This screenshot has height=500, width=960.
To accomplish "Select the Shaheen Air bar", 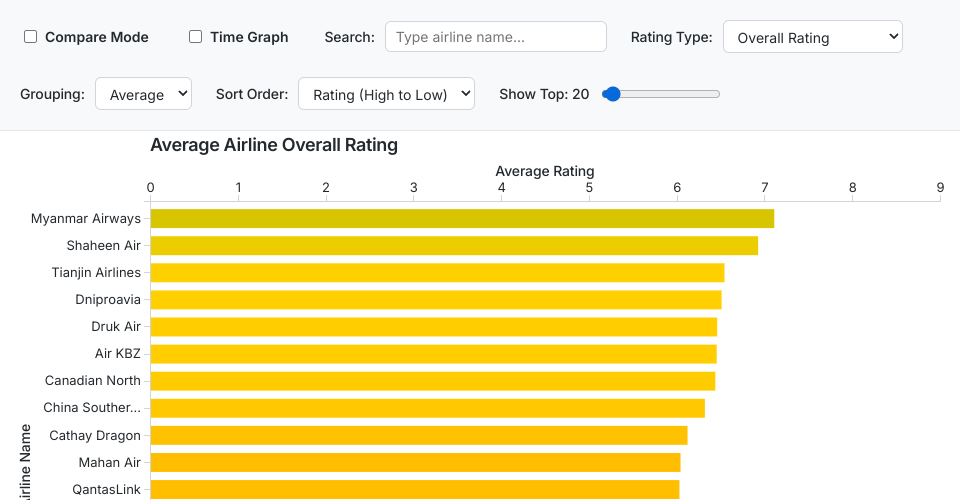I will (453, 245).
